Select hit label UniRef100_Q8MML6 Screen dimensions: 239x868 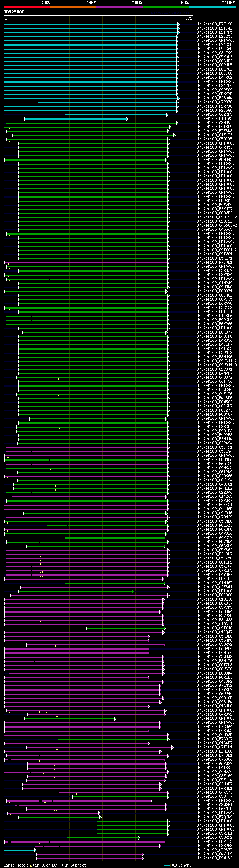tap(214, 460)
